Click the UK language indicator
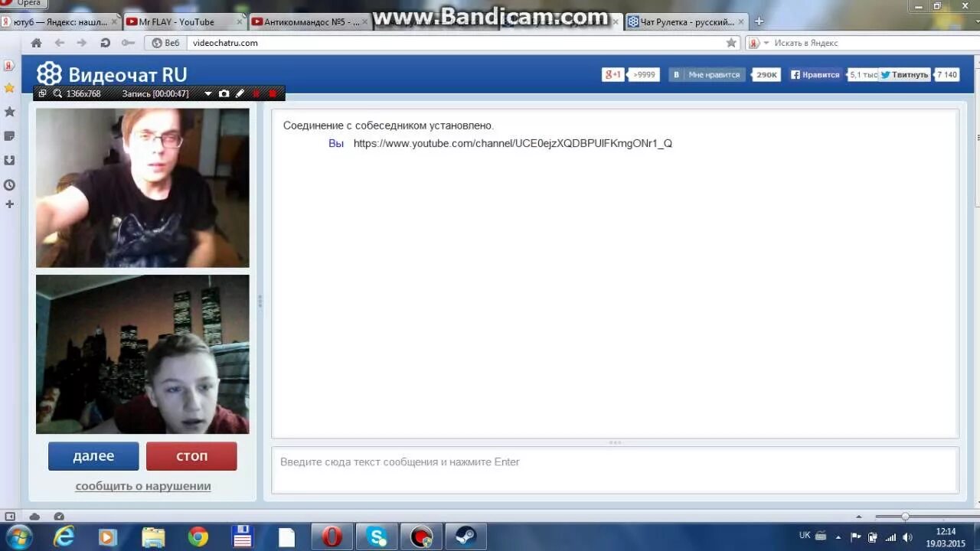This screenshot has height=551, width=980. 805,535
